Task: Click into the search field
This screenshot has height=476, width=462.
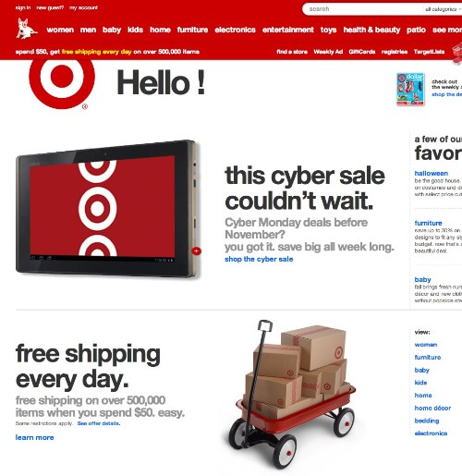Action: pyautogui.click(x=365, y=9)
